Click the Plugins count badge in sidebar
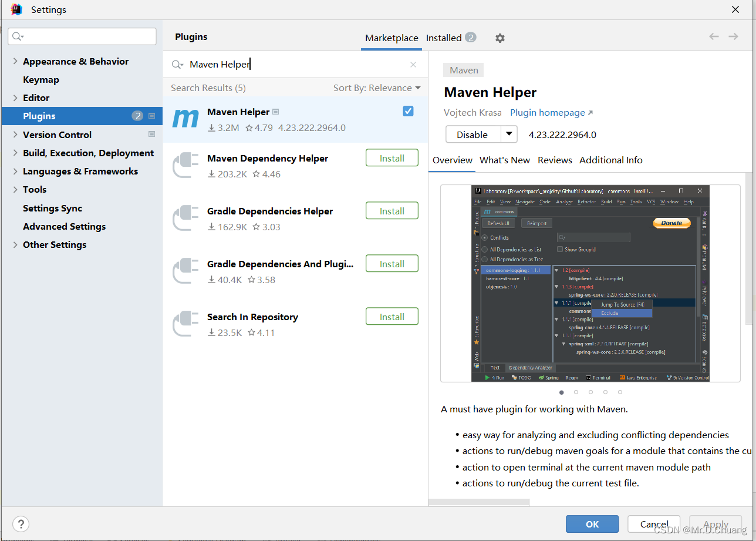 [x=137, y=116]
